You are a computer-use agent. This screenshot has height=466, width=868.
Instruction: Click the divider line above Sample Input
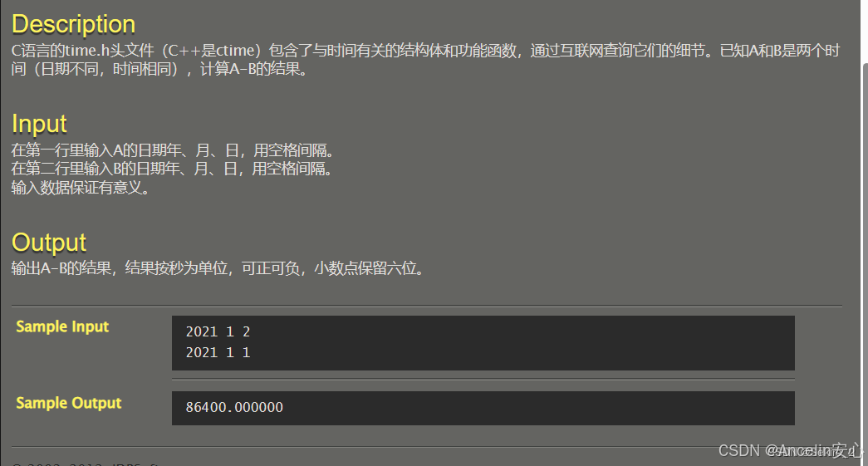427,306
